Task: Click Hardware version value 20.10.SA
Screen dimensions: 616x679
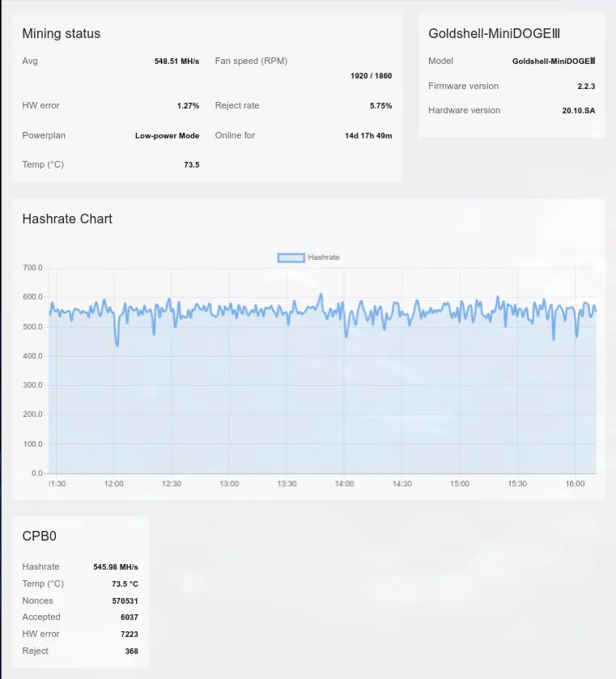Action: pos(579,110)
